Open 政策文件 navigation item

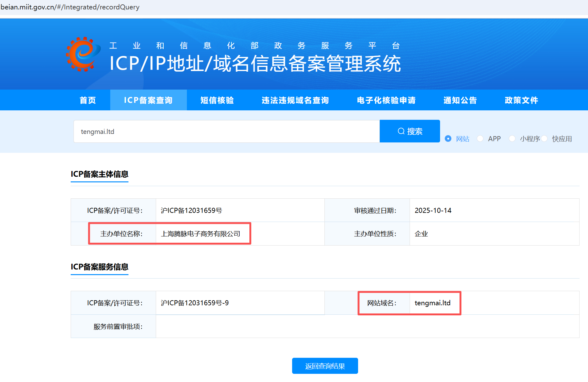coord(521,100)
